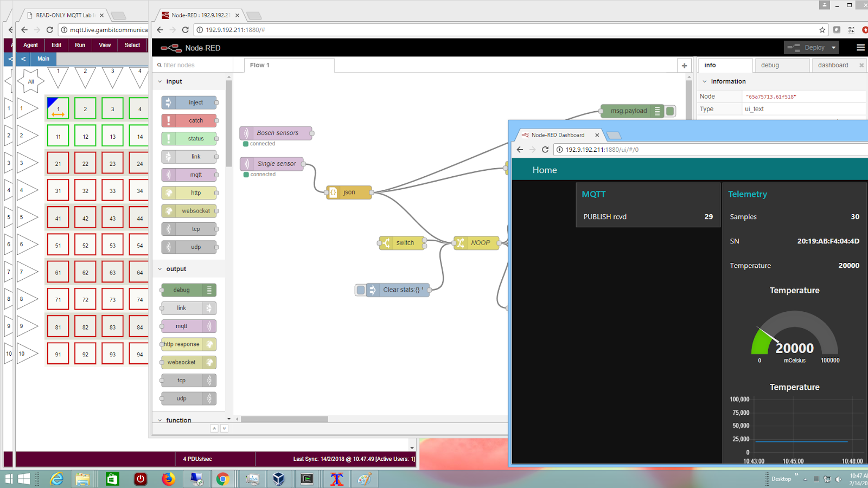Open Xming from the taskbar
This screenshot has width=868, height=488.
click(x=336, y=479)
